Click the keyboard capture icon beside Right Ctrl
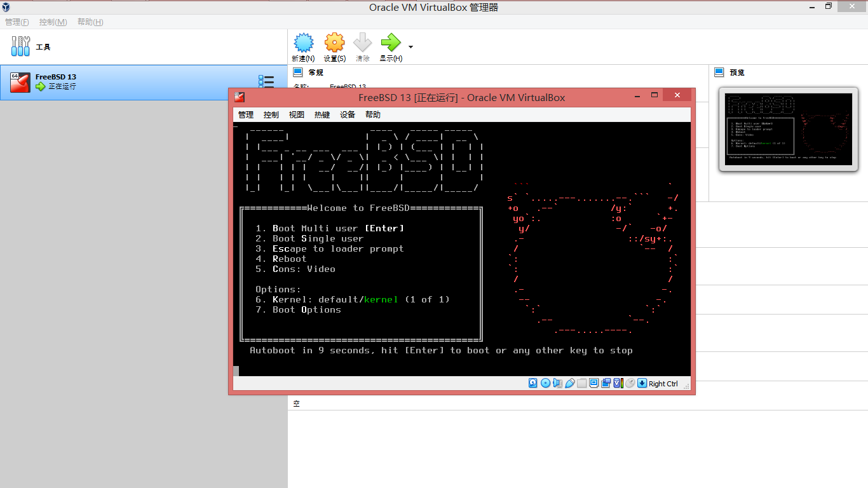This screenshot has width=868, height=488. tap(642, 383)
